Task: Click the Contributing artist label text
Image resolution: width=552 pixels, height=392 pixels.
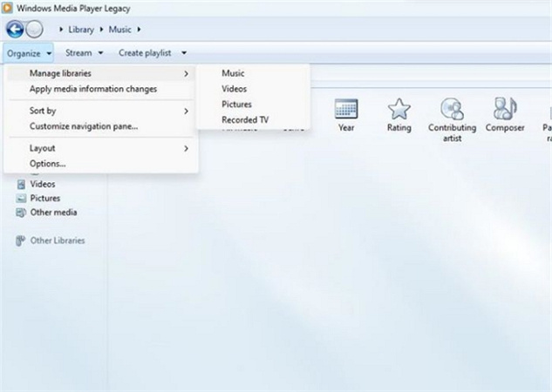Action: (x=452, y=133)
